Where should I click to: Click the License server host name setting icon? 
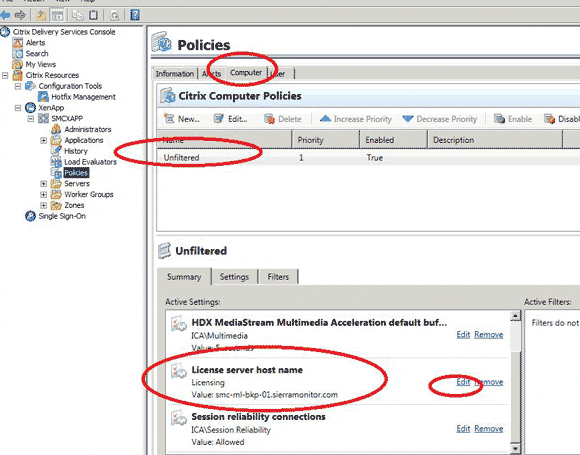(178, 371)
